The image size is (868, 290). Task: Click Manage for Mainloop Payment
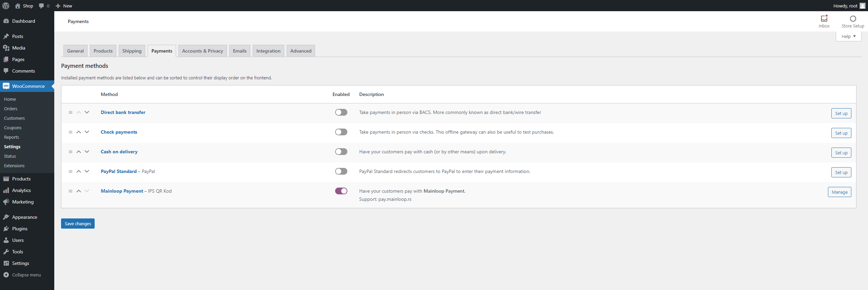[839, 192]
